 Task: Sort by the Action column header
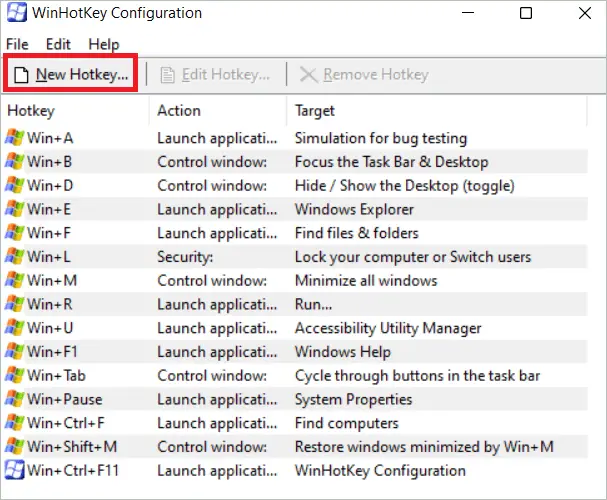218,111
